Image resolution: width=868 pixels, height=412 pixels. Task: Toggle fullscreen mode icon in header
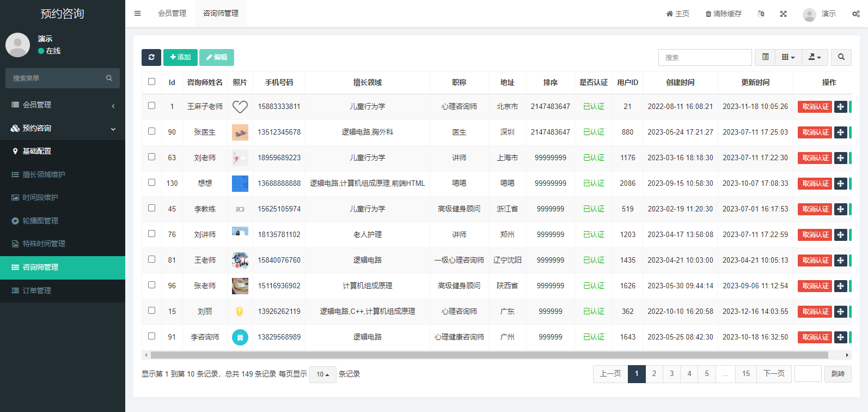click(783, 14)
